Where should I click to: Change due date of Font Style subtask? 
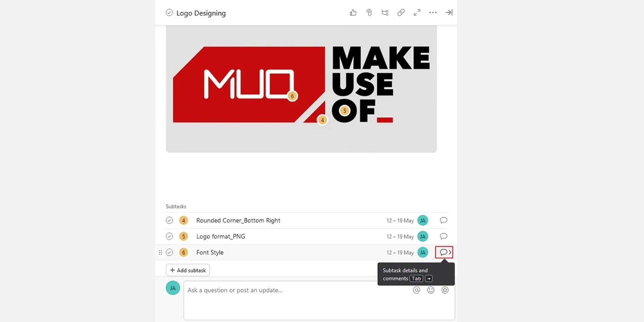pos(400,253)
